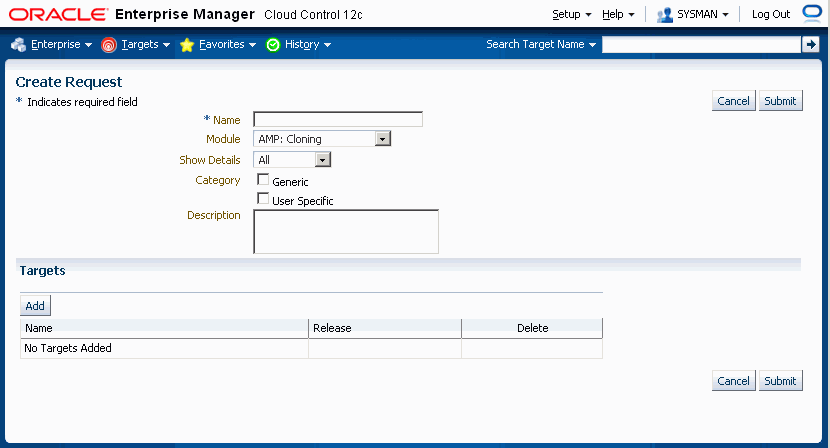This screenshot has width=830, height=448.
Task: Click the Name input field
Action: pos(338,119)
